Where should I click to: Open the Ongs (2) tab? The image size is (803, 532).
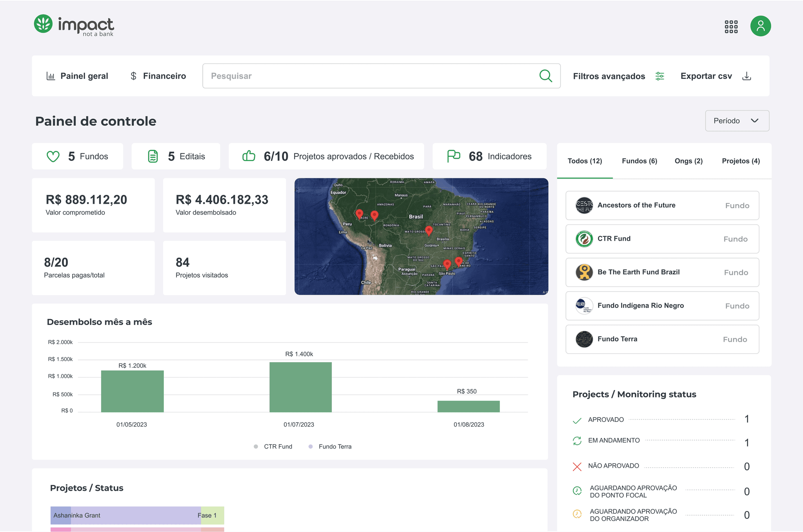click(x=689, y=161)
